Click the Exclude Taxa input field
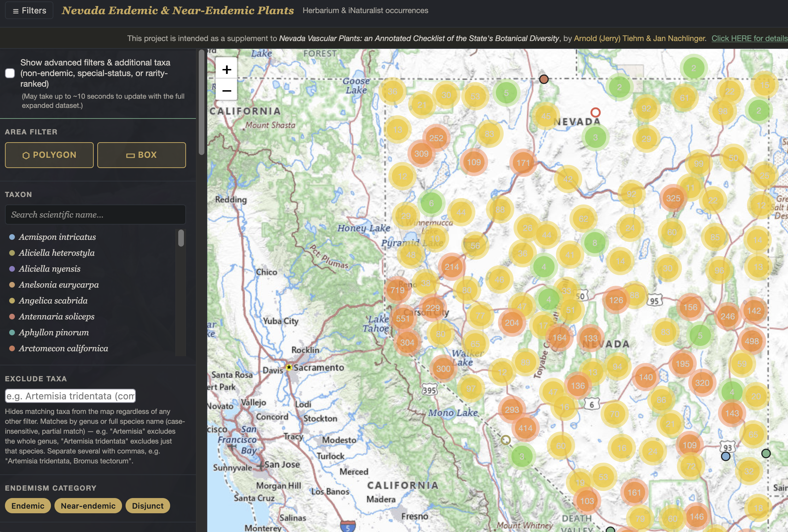 (x=70, y=396)
